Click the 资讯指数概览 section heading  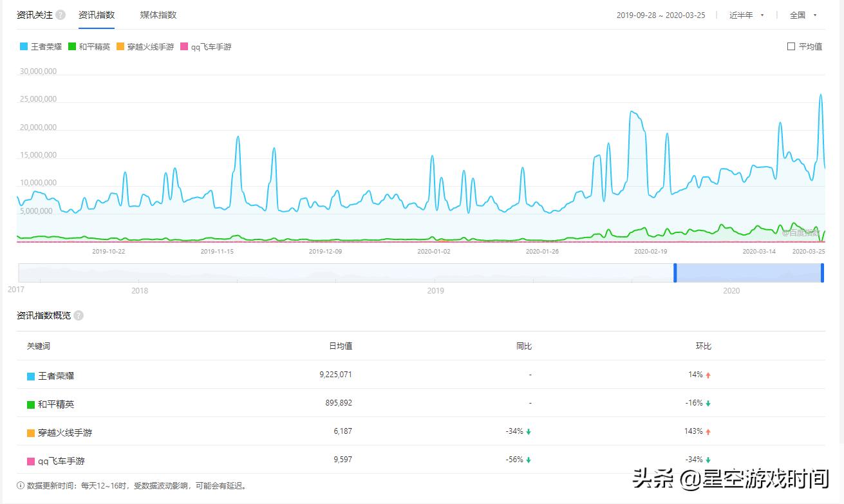44,315
